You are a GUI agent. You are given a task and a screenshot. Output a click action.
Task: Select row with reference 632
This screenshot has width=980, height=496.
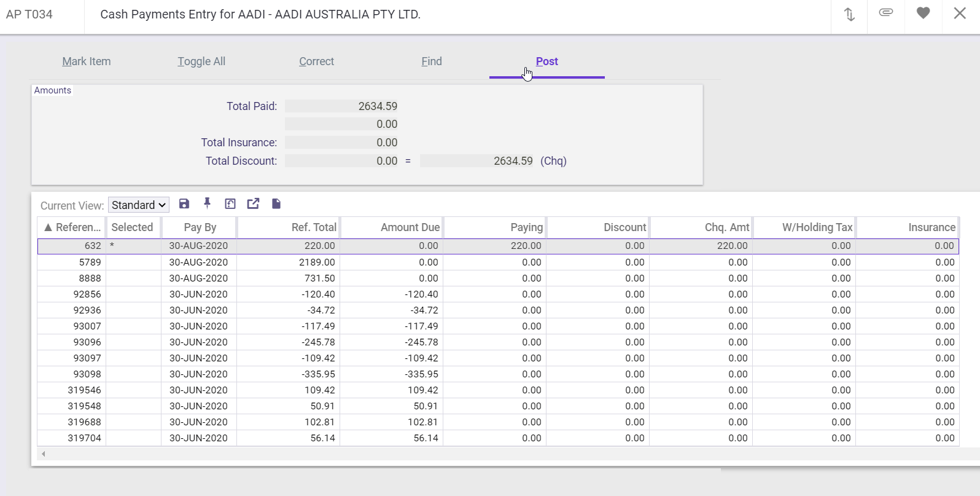click(x=498, y=246)
